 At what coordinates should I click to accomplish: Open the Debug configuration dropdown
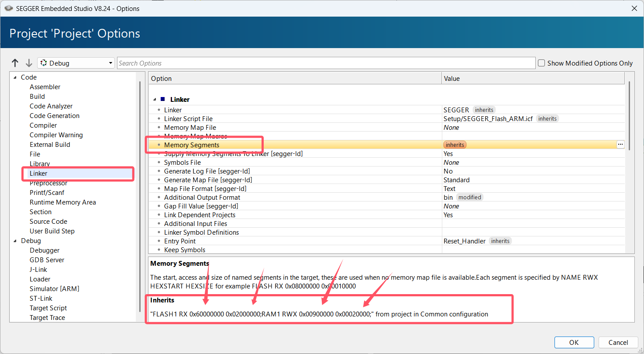coord(76,63)
